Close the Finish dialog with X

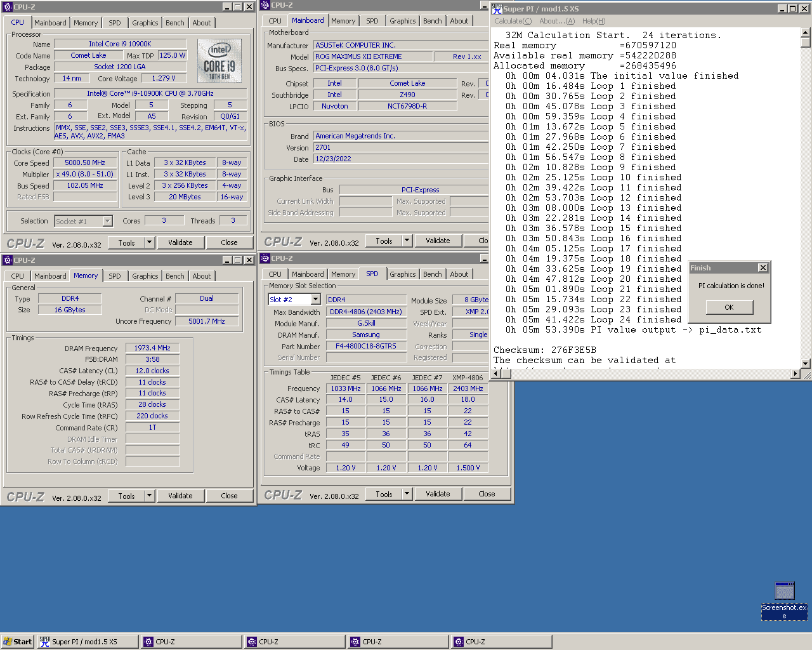click(763, 268)
